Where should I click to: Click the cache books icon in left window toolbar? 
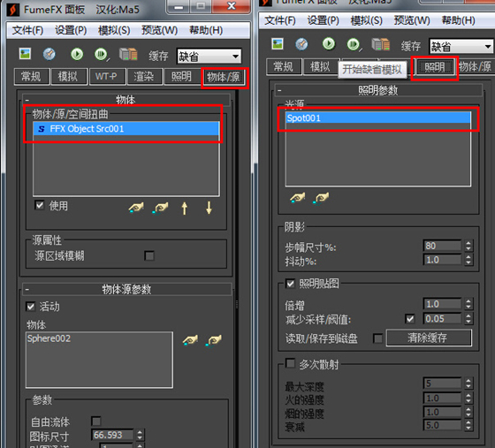click(x=128, y=54)
